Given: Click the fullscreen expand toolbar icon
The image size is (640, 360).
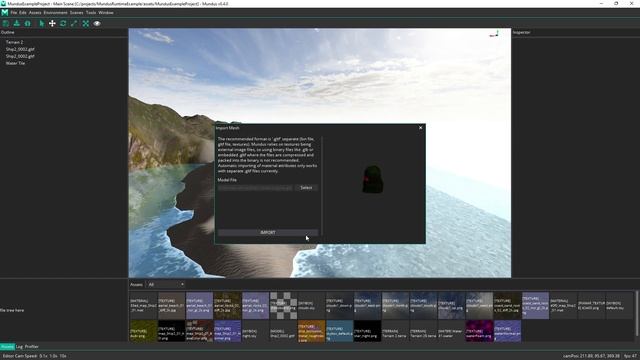Looking at the screenshot, I should coord(86,24).
